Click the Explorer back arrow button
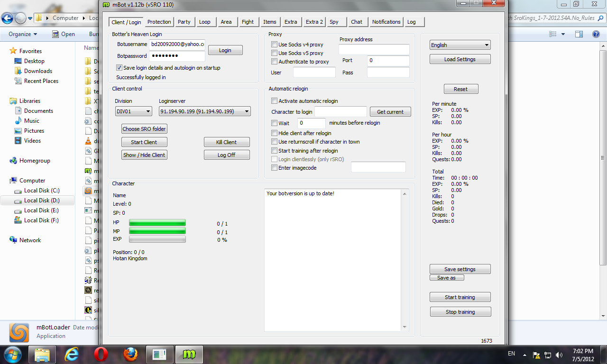Screen dimensions: 607x364 (7, 18)
